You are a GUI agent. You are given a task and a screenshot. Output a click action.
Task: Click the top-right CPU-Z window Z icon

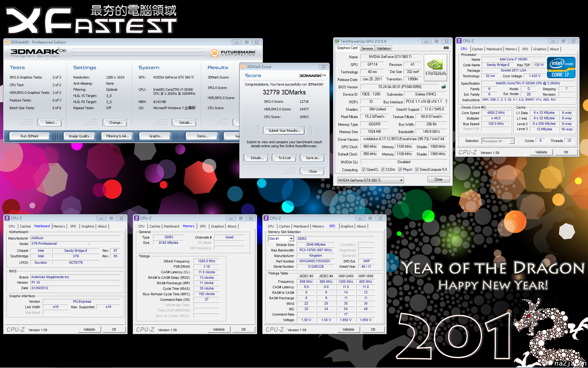459,41
